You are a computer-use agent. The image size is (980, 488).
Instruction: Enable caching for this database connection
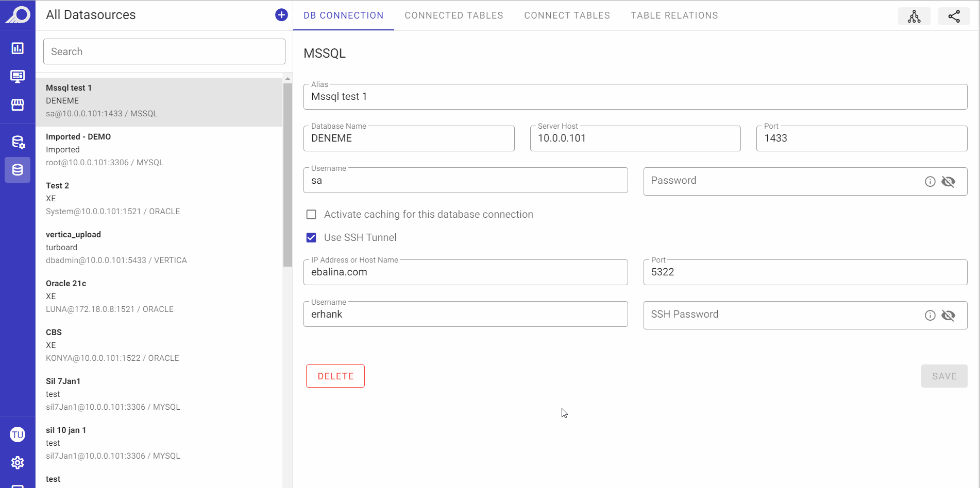[311, 215]
